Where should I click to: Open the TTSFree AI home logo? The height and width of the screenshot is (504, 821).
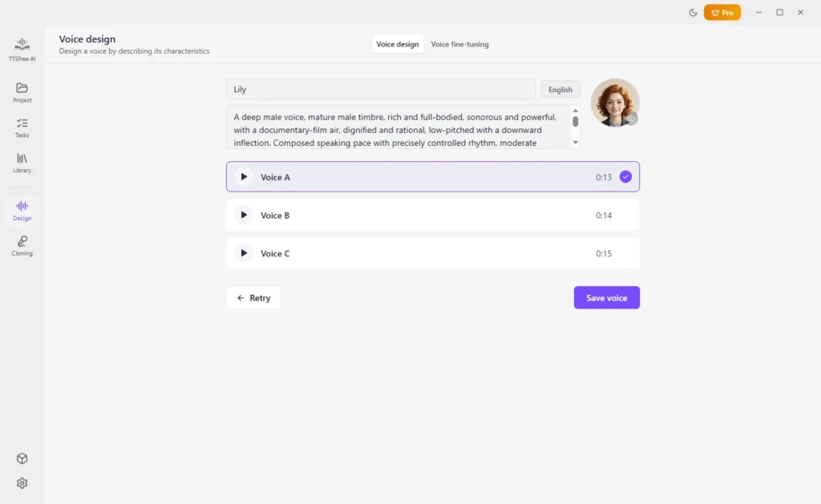click(22, 50)
